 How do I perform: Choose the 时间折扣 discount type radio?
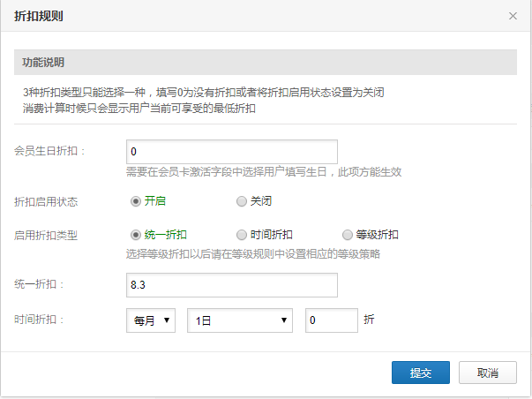point(241,235)
